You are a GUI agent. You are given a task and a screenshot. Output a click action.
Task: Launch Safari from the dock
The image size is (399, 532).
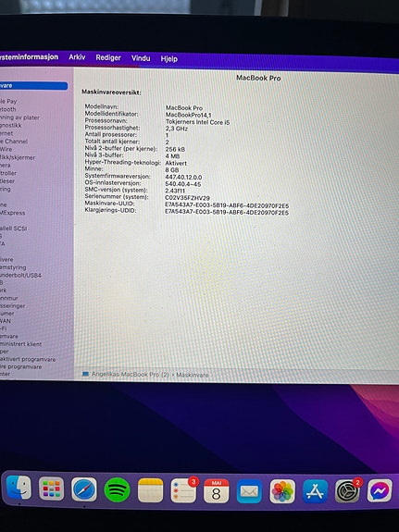(x=84, y=489)
